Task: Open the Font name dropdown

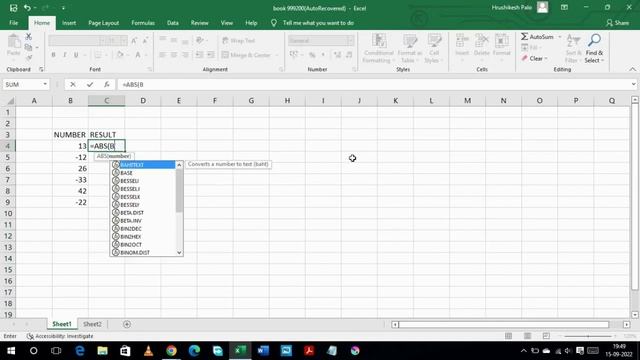Action: tap(102, 40)
